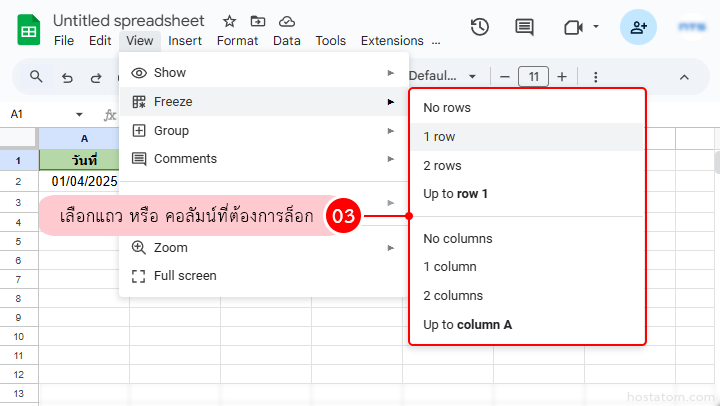Increase font size with plus button

click(x=562, y=77)
